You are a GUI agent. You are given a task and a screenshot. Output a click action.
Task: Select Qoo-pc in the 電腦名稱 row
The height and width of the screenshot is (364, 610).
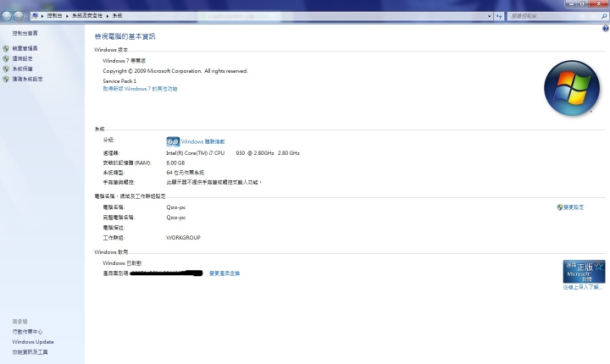pos(176,207)
